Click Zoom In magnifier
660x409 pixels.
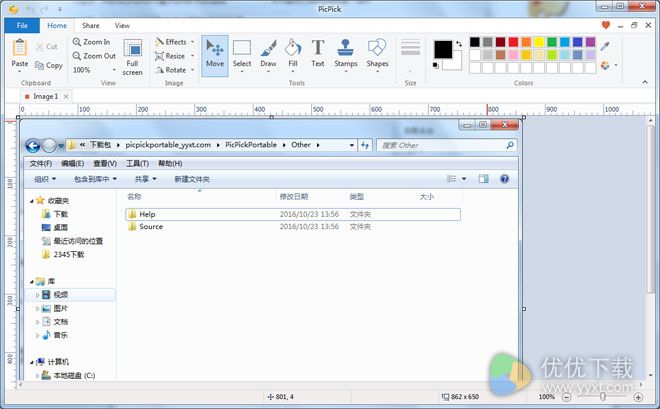pyautogui.click(x=91, y=42)
